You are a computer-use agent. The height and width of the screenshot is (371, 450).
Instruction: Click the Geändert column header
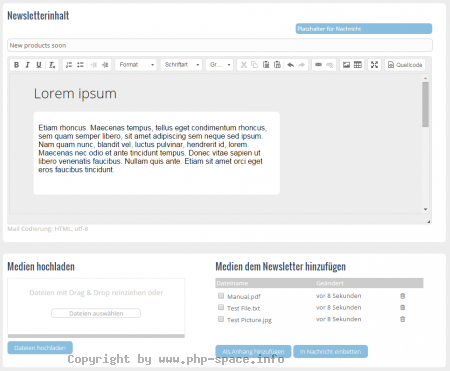(330, 283)
